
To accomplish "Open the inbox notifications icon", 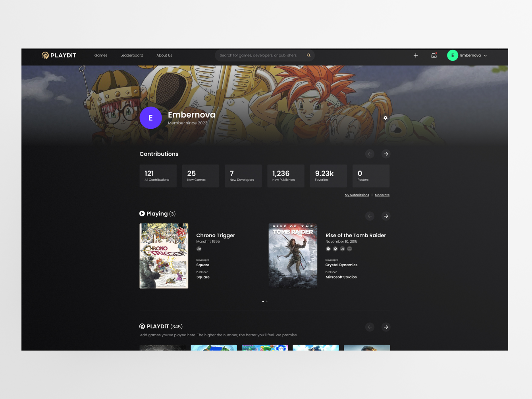I will pos(434,55).
